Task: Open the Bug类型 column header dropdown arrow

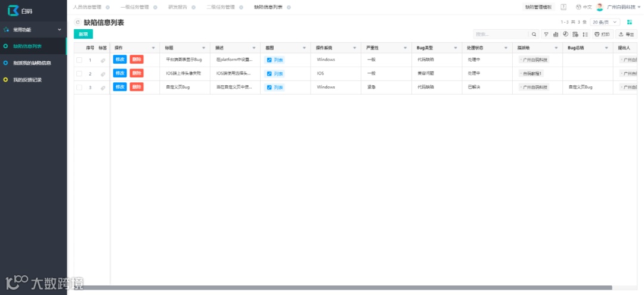Action: [456, 48]
